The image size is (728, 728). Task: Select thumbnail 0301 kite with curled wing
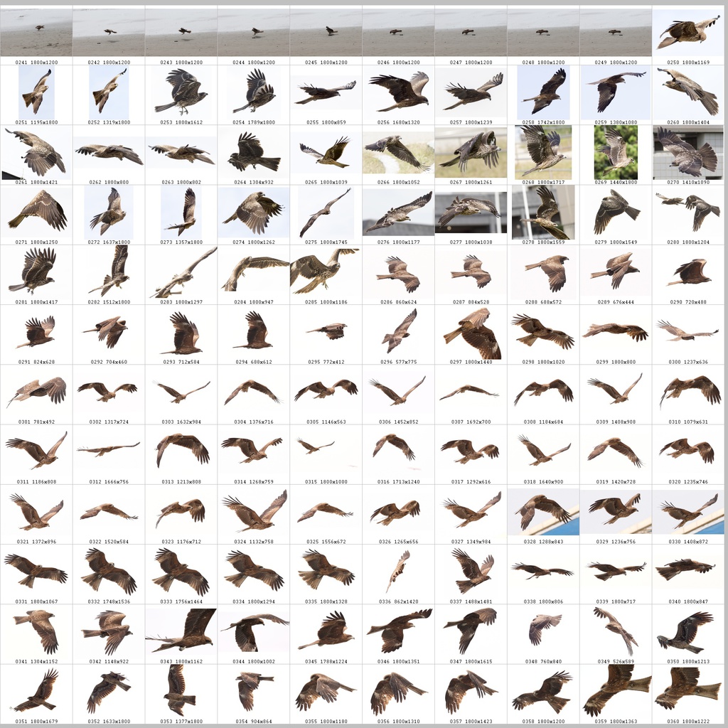(36, 392)
